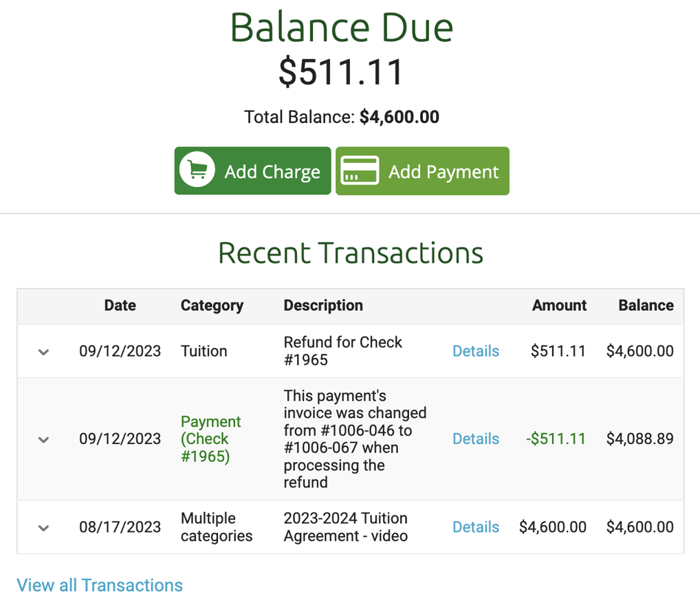Click the shopping cart icon on Add Charge
This screenshot has width=700, height=609.
pyautogui.click(x=197, y=170)
